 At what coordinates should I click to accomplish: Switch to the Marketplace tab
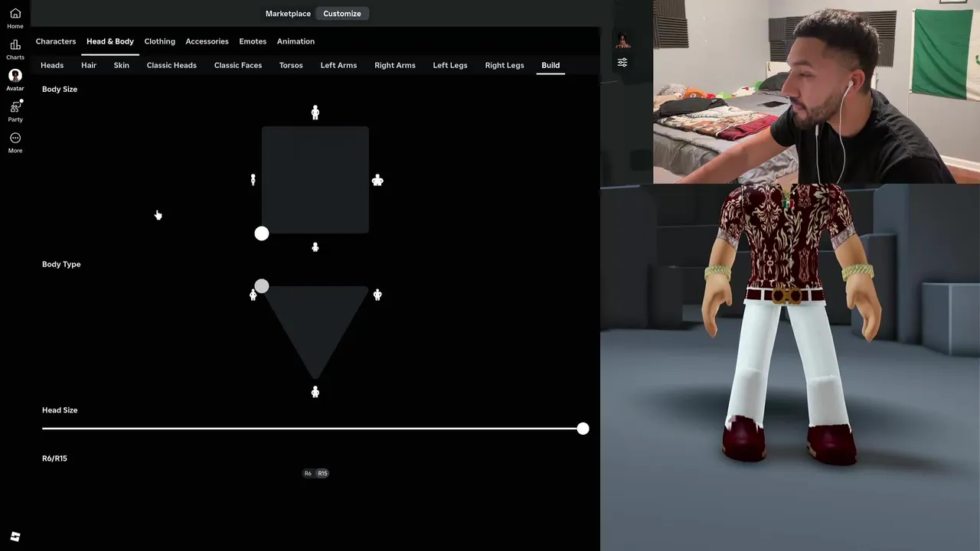coord(288,14)
